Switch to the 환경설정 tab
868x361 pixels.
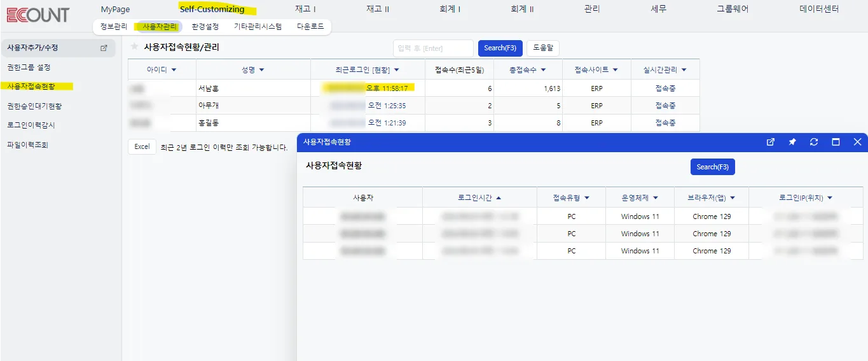tap(205, 27)
